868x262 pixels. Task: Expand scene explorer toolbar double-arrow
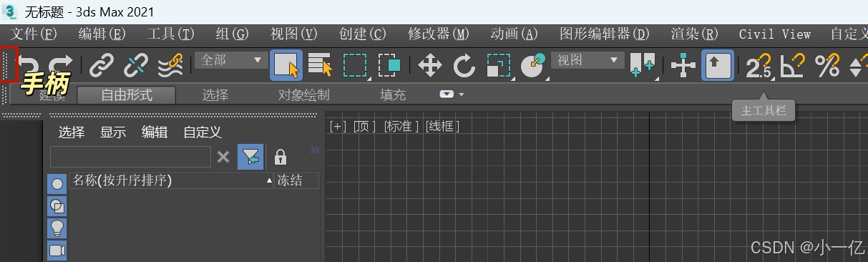pos(315,150)
